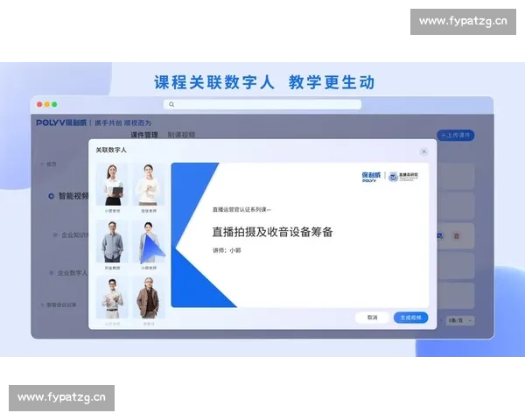Select gray-shirt man avatar 刘金教授
This screenshot has height=420, width=525.
tap(112, 241)
